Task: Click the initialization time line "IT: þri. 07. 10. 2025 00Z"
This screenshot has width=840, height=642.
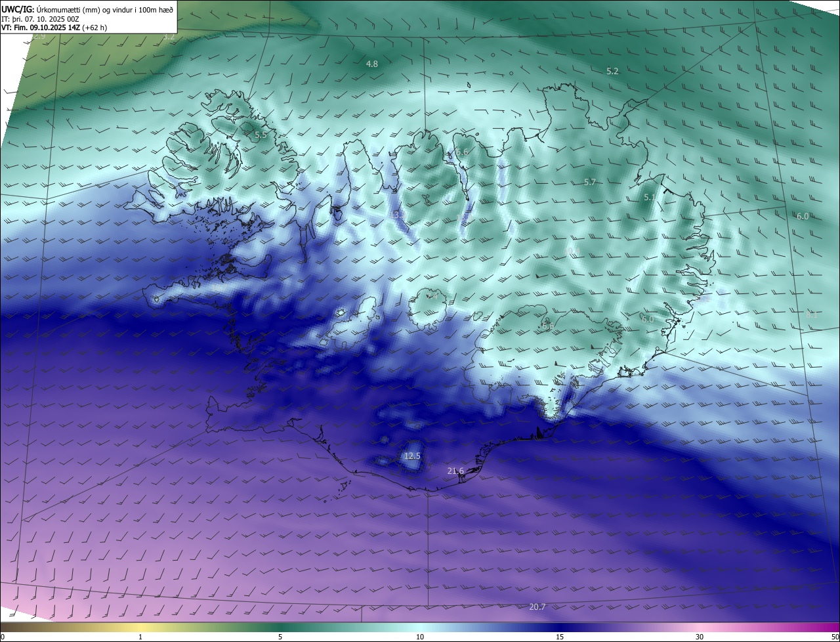Action: click(41, 19)
